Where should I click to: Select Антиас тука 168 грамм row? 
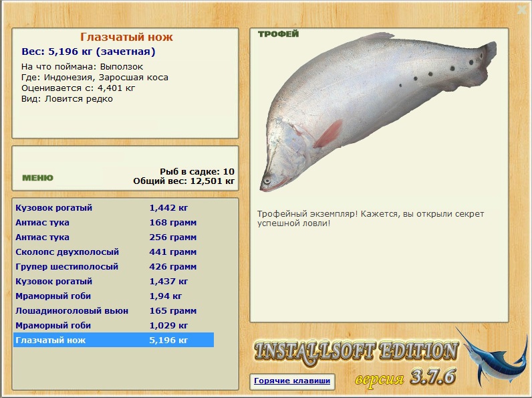(x=114, y=223)
